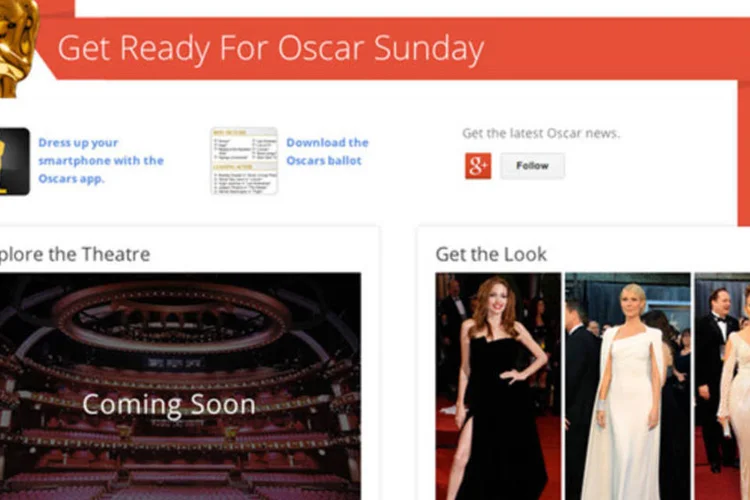This screenshot has height=500, width=750.
Task: Click 'Get the latest Oscar news.' text
Action: pyautogui.click(x=540, y=133)
